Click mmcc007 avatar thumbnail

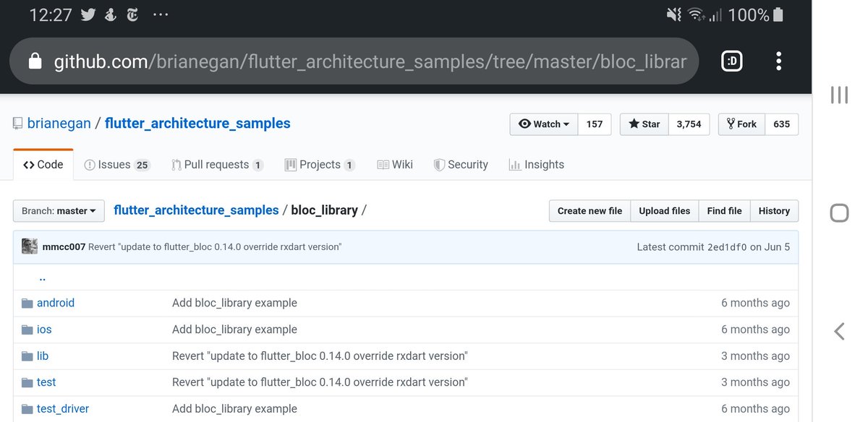tap(30, 246)
